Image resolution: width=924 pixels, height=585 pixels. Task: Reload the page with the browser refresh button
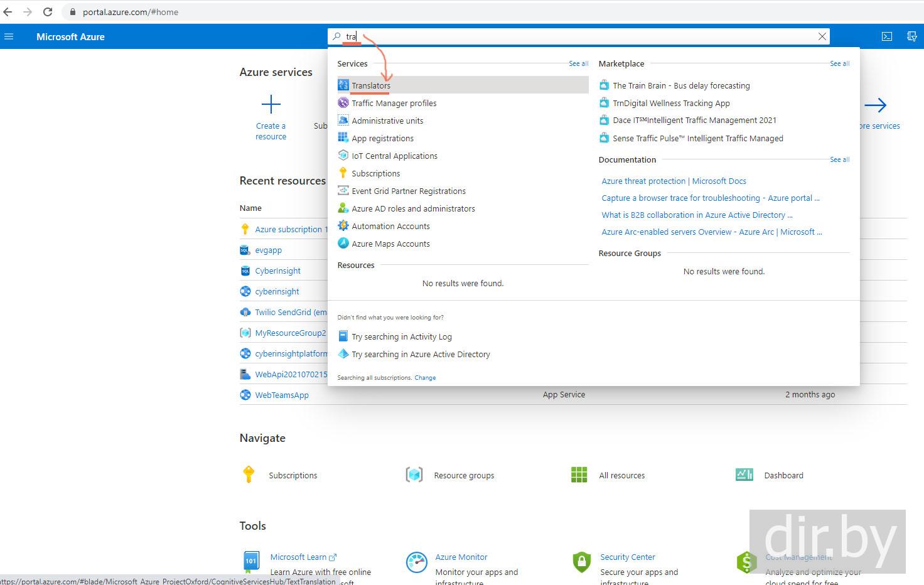(48, 12)
